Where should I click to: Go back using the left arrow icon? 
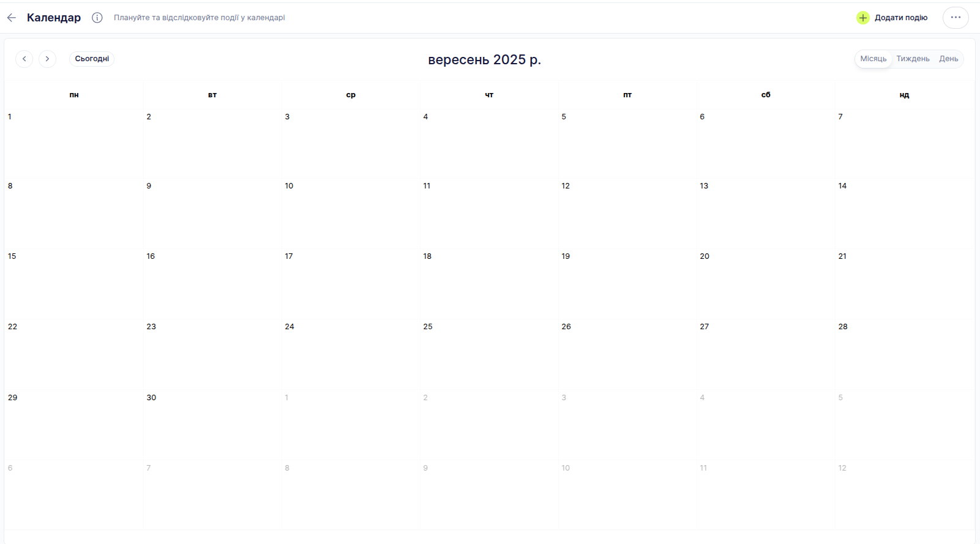[x=12, y=18]
